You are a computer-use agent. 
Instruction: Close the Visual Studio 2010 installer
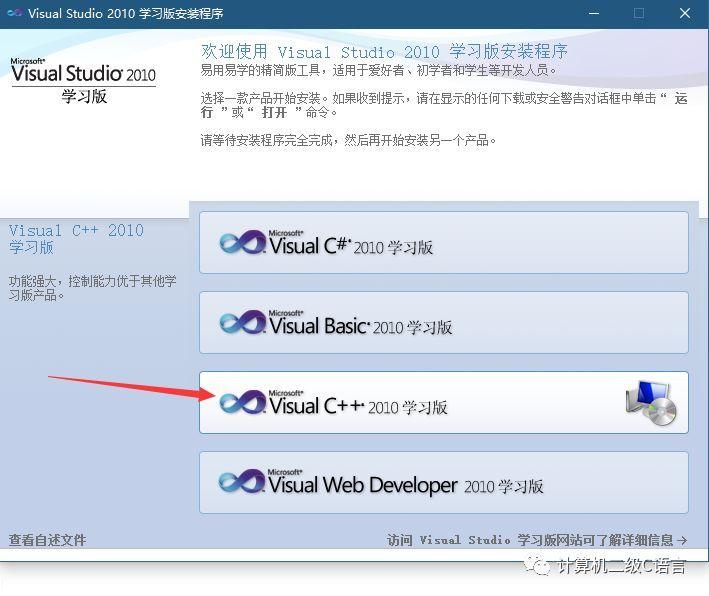pos(685,13)
